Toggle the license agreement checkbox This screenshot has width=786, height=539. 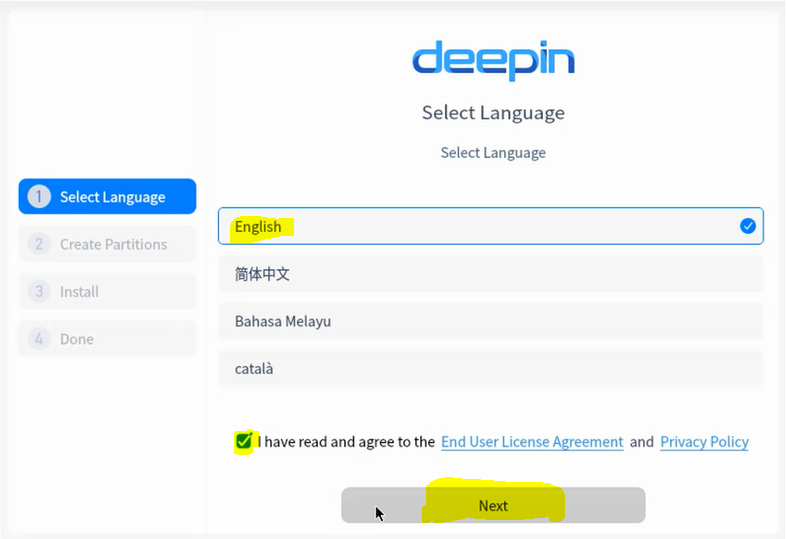244,441
